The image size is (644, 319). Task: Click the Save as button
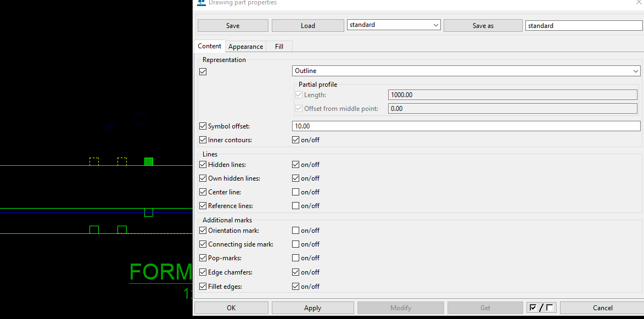(483, 26)
